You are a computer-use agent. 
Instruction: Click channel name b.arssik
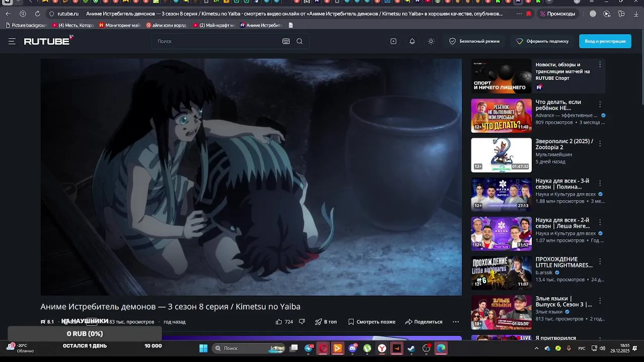544,273
